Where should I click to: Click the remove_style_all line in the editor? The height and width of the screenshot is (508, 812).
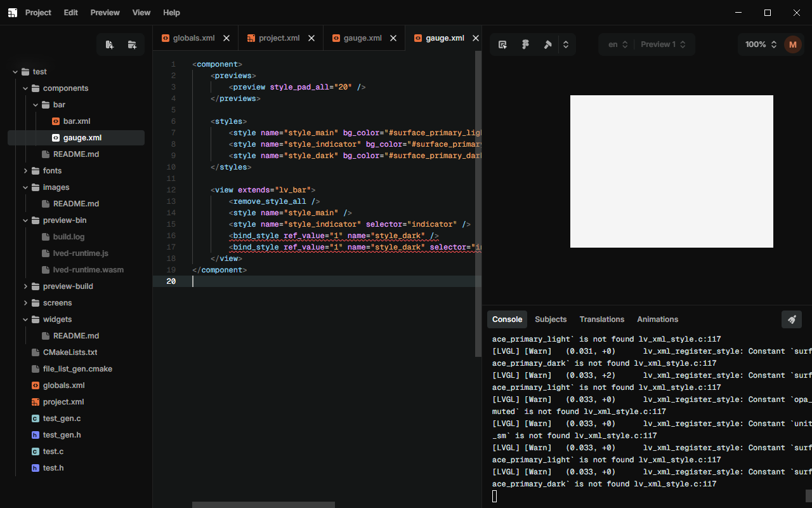click(x=274, y=201)
